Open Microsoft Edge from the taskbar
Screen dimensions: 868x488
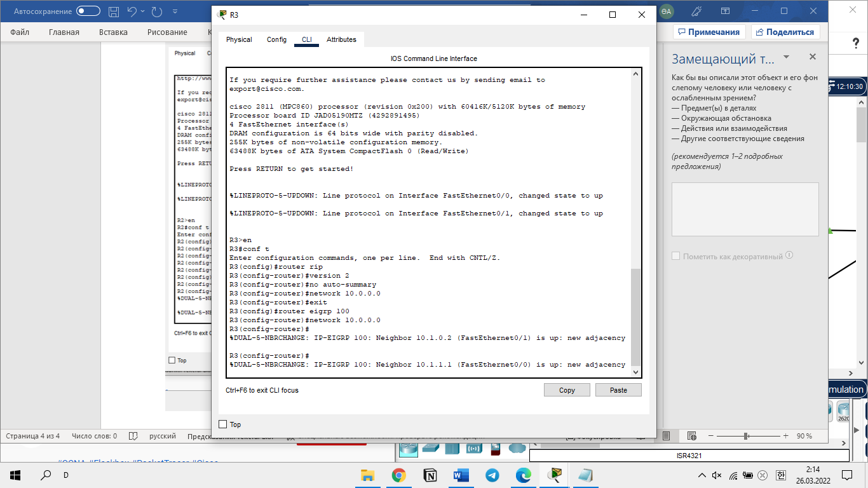coord(523,475)
